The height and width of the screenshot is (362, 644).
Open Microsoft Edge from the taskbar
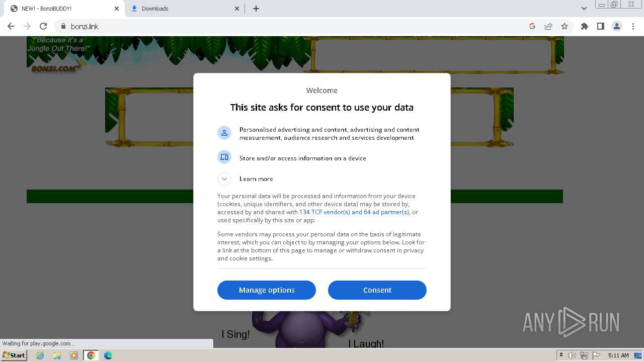point(108,355)
